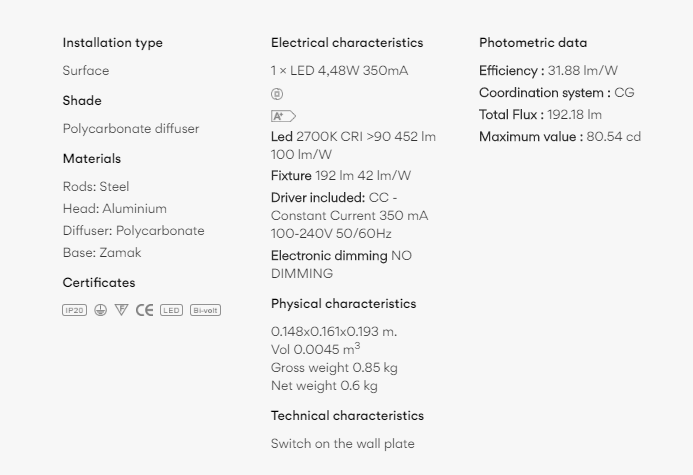This screenshot has height=475, width=693.
Task: Click the Maximum value 80.54 cd text
Action: (560, 137)
